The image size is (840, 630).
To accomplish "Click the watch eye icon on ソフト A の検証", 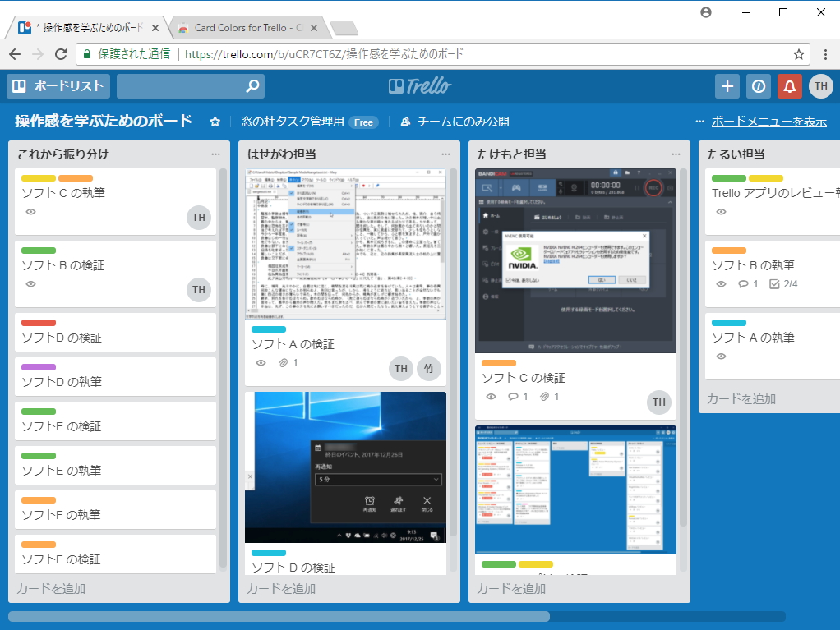I will pos(261,363).
